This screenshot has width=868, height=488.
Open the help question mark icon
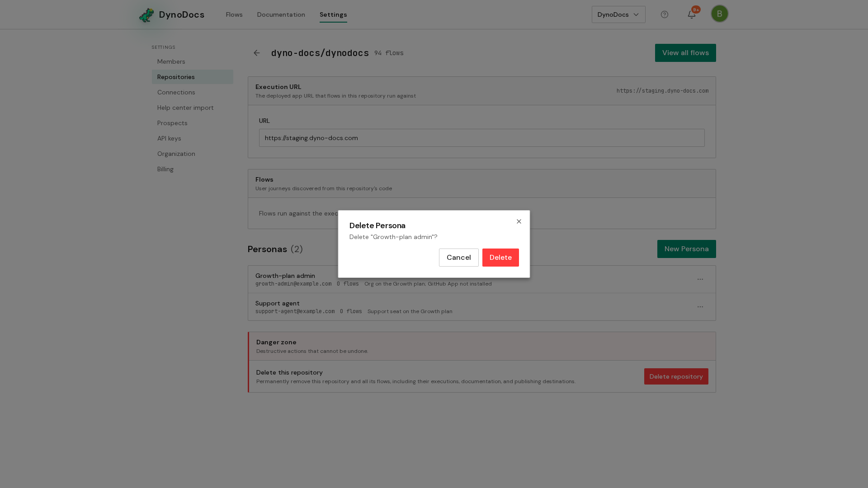[665, 14]
